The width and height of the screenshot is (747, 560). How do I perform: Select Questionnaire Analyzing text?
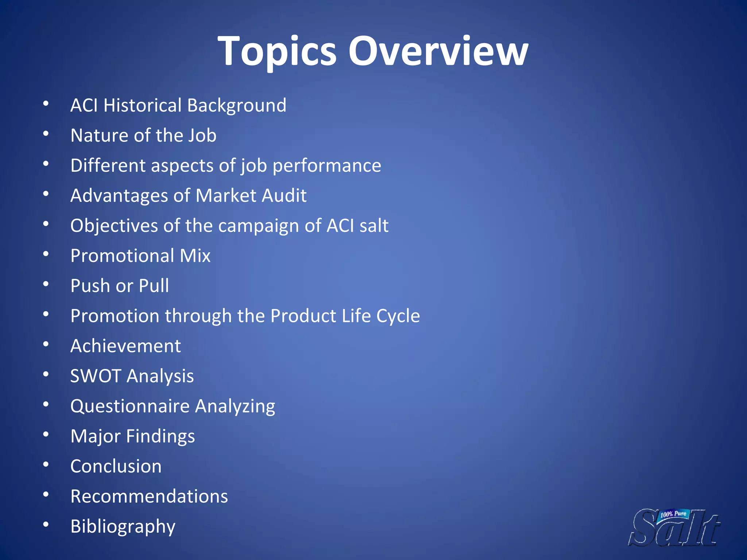pyautogui.click(x=173, y=407)
